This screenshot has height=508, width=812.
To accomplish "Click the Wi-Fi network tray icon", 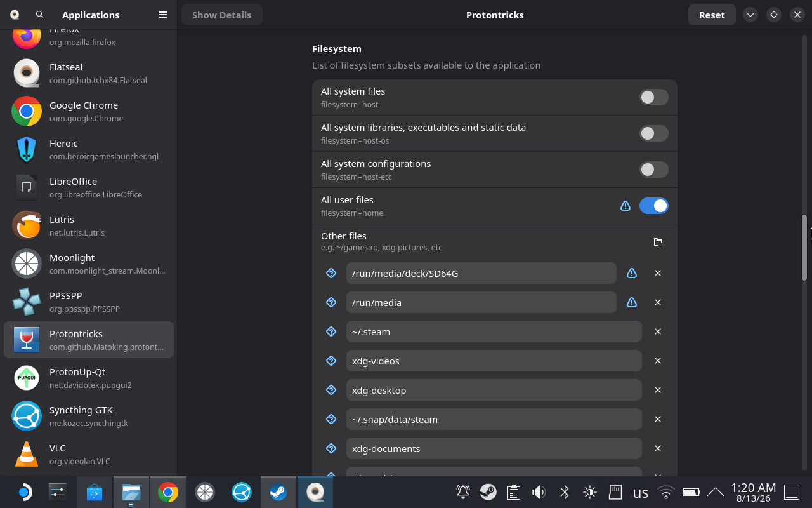I will pos(666,492).
